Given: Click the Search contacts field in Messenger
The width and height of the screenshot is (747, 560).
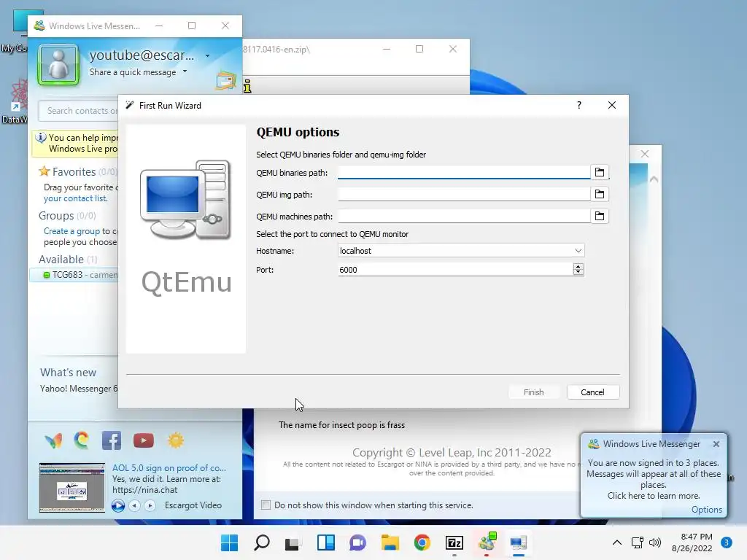Looking at the screenshot, I should [x=79, y=111].
